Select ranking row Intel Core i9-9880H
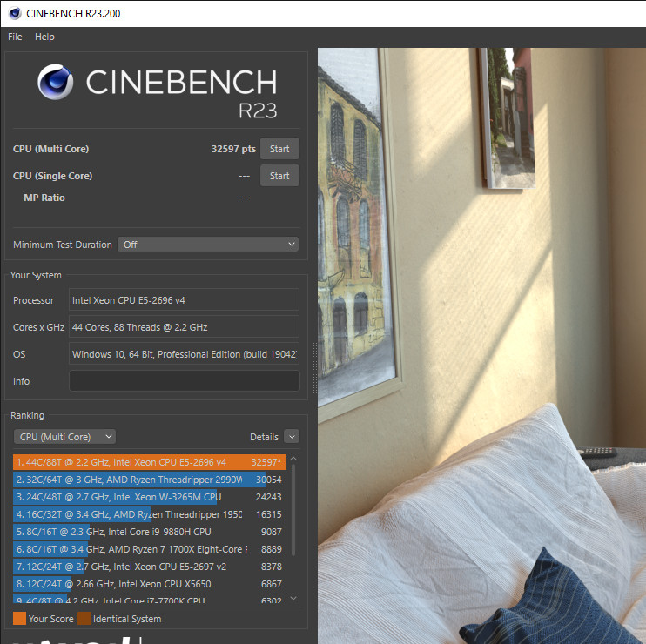This screenshot has height=644, width=646. (150, 532)
